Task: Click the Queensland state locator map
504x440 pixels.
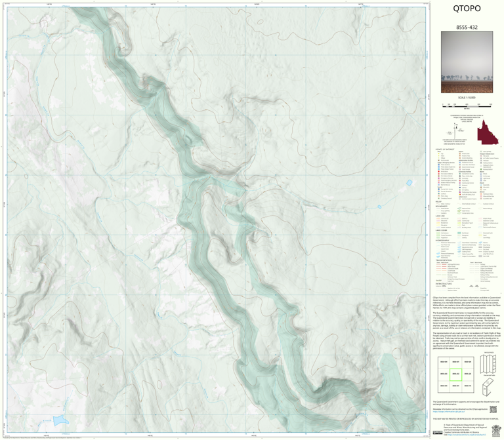Action: pos(488,132)
